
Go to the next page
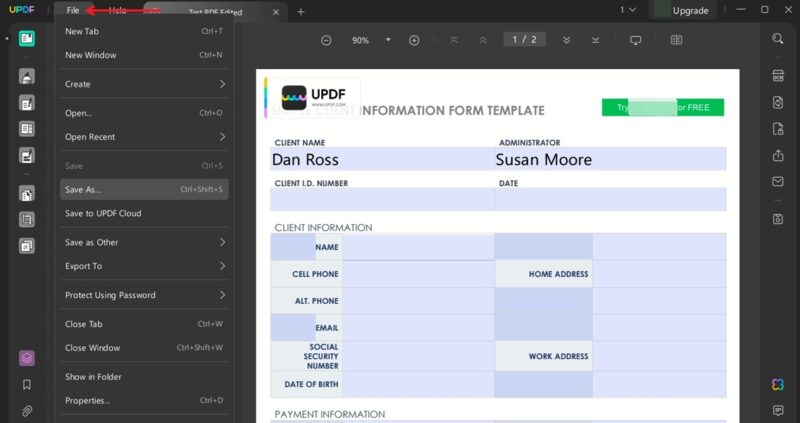(x=566, y=40)
